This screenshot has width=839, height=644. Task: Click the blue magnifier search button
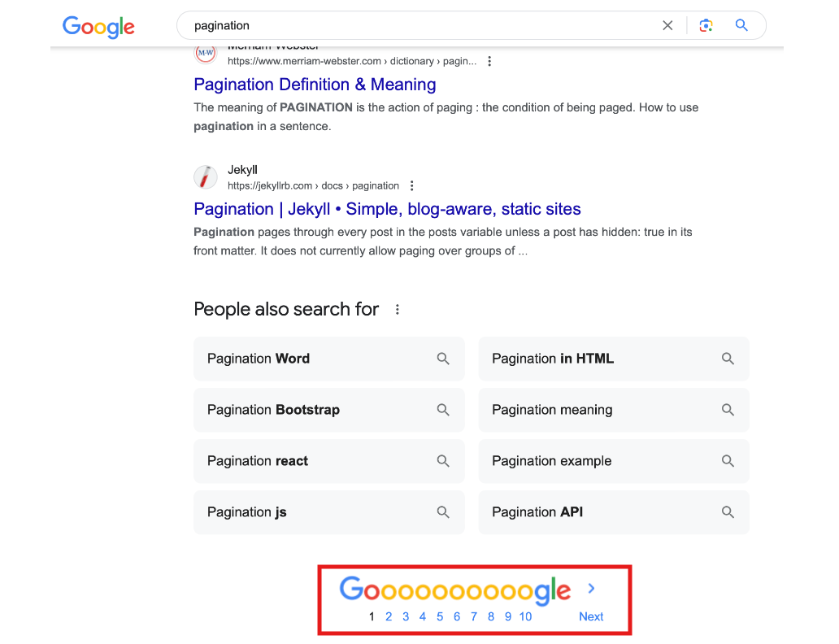pyautogui.click(x=741, y=25)
